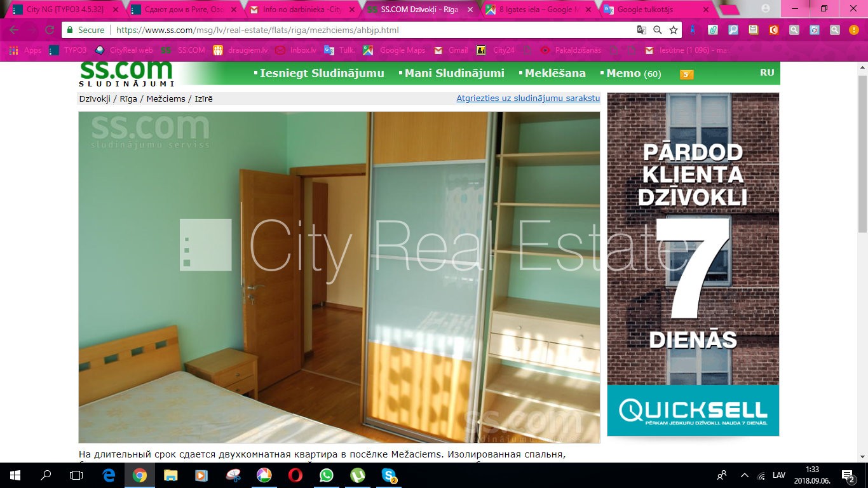Click the Iesniegt Sludinājumu link

[322, 74]
